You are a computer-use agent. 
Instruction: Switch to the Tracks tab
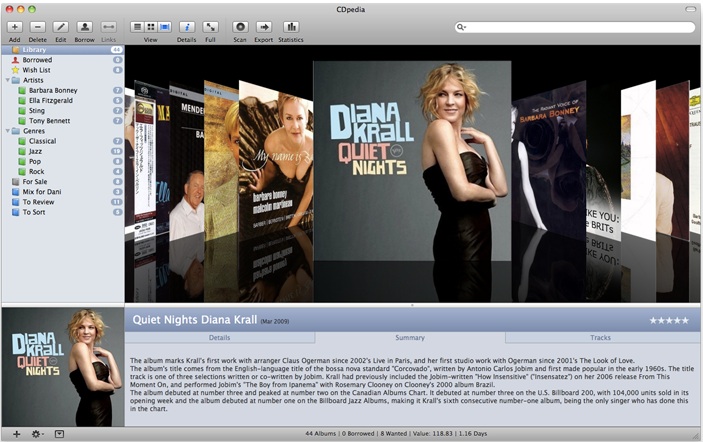coord(600,338)
